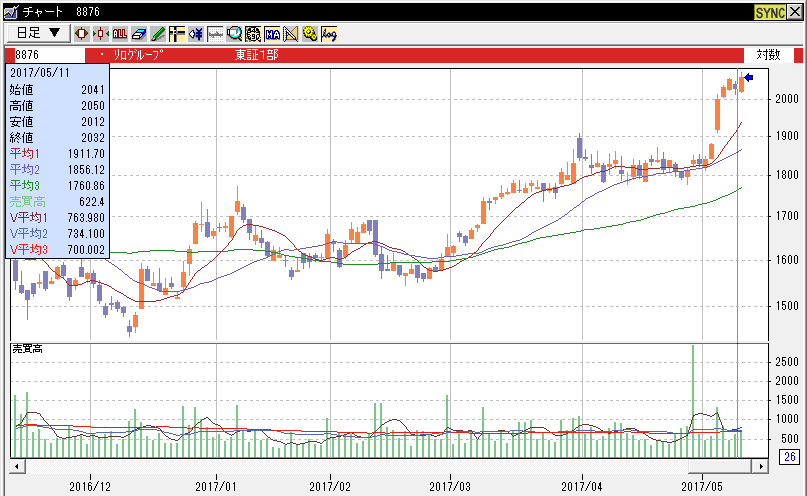Viewport: 807px width, 496px height.
Task: Toggle the 対数 scale label
Action: [768, 54]
